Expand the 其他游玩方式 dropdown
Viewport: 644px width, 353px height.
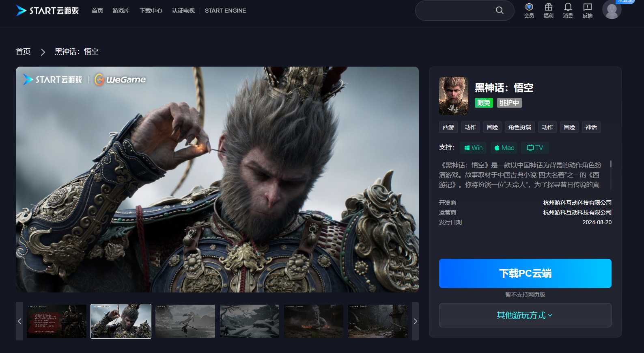(525, 315)
